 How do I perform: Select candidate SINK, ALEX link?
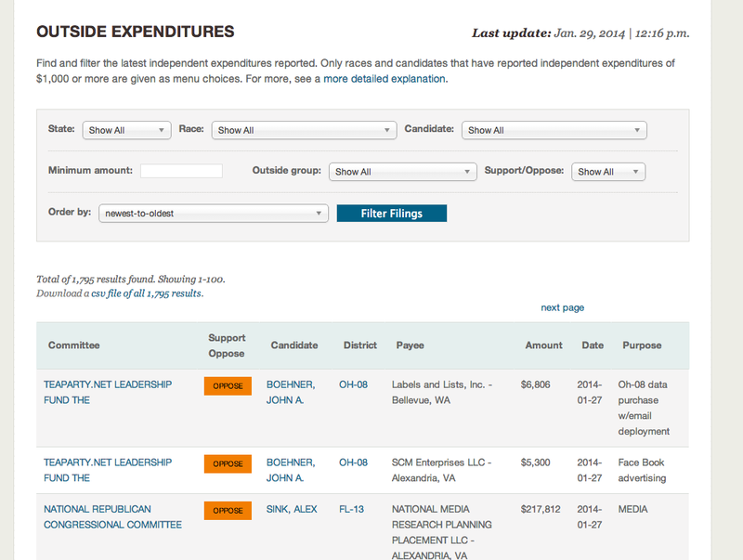pyautogui.click(x=292, y=509)
